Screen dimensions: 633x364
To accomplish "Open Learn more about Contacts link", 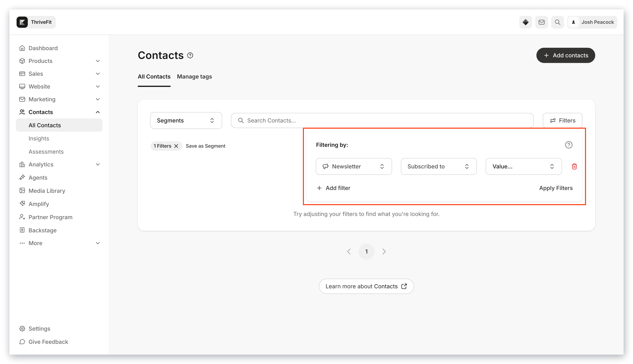I will [366, 286].
